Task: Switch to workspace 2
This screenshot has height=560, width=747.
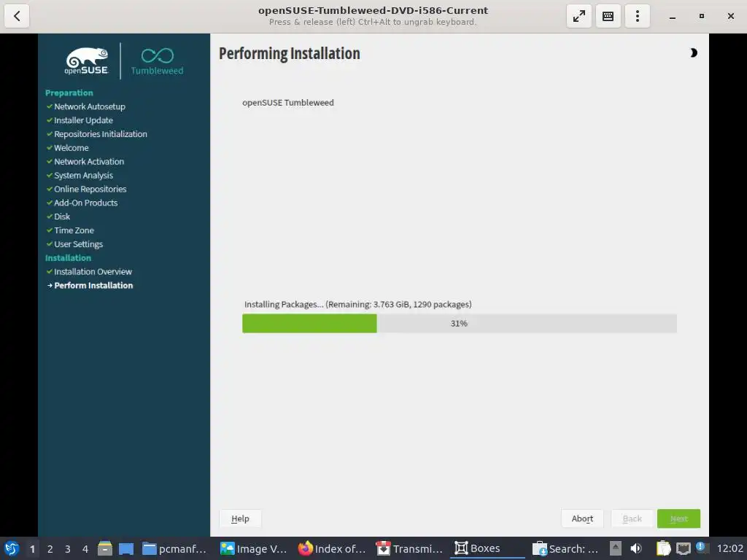Action: pyautogui.click(x=50, y=549)
